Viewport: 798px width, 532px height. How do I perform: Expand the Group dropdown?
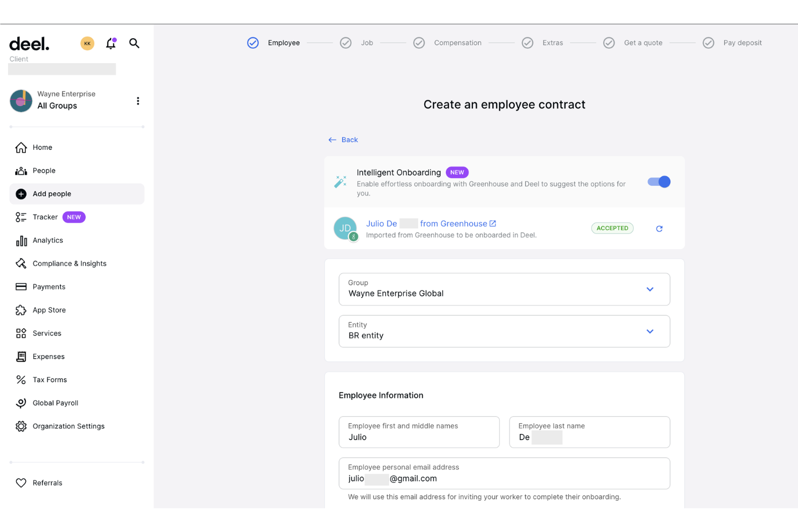650,289
